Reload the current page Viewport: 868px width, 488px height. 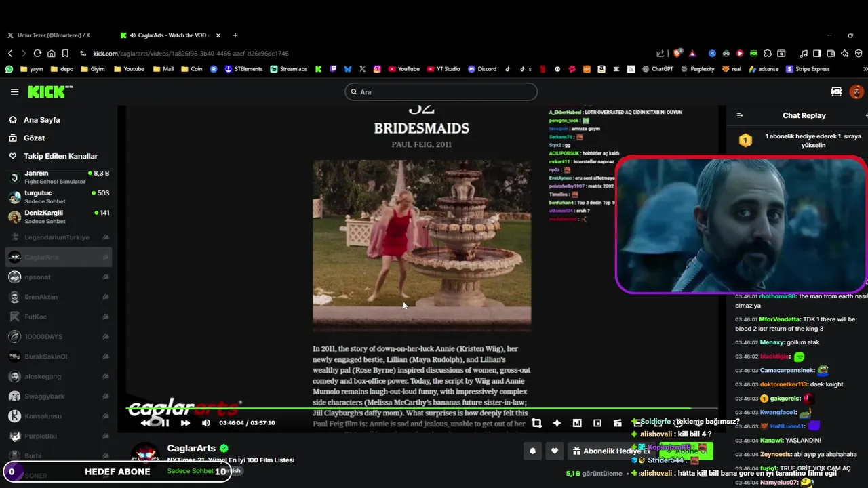pos(37,53)
